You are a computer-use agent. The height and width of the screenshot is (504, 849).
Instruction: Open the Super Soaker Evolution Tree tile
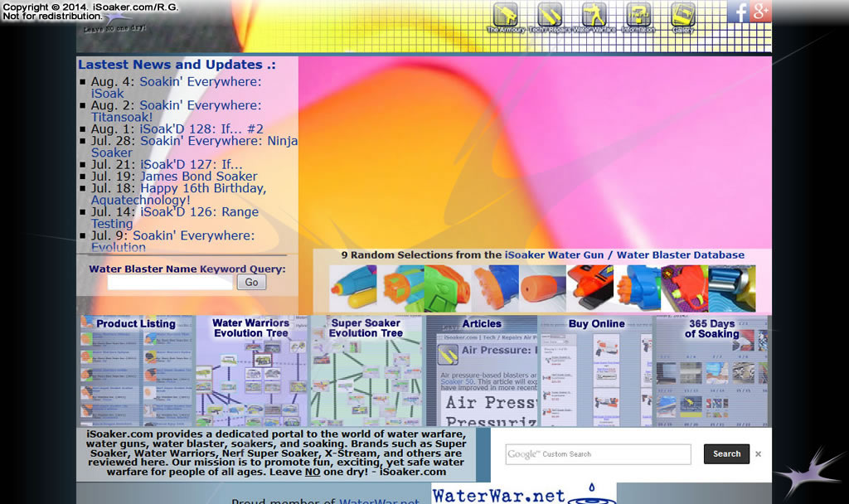point(366,371)
